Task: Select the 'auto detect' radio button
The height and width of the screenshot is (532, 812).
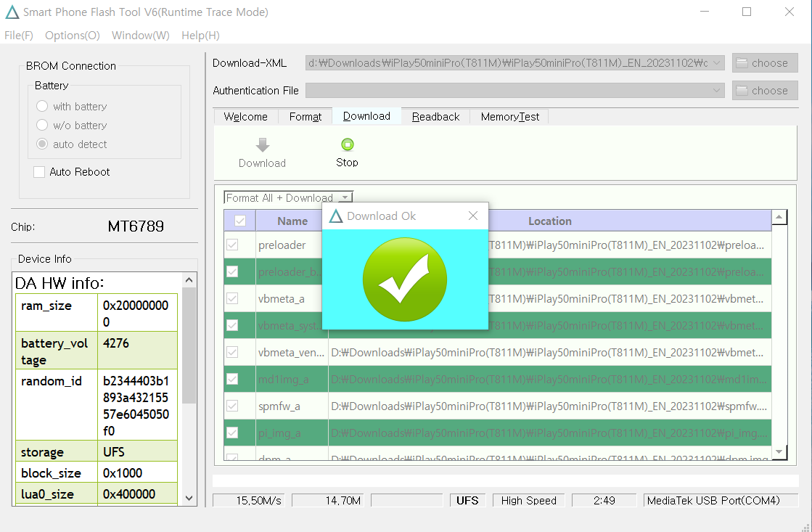Action: click(42, 144)
